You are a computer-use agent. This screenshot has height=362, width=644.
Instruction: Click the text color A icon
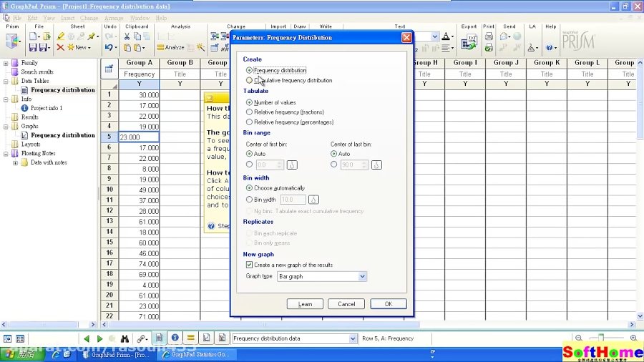446,36
